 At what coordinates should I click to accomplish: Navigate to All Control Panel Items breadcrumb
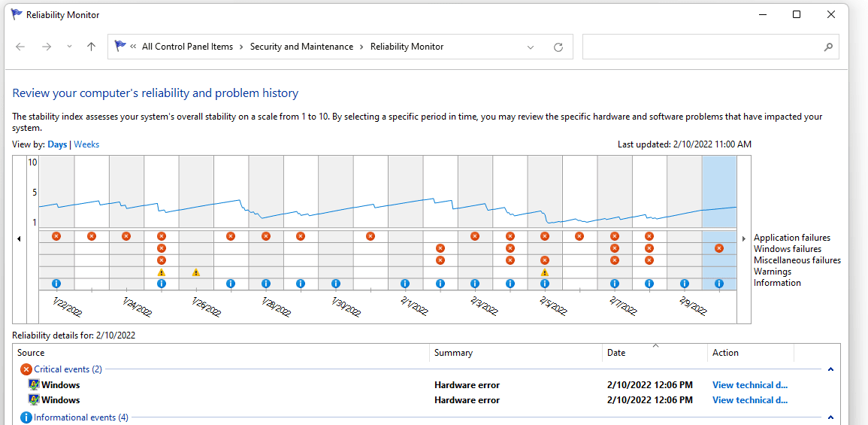(188, 47)
